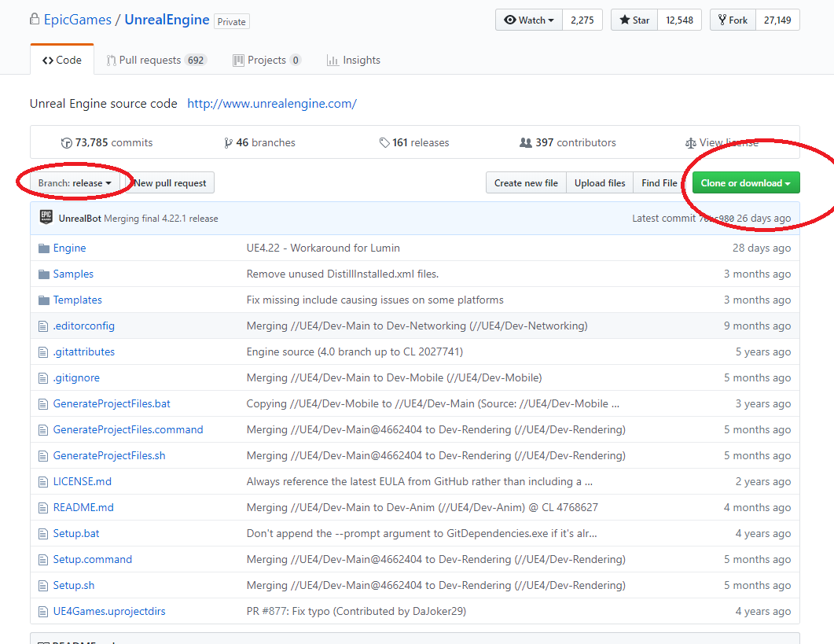Open the README.md file
Screen dimensions: 834x644
point(83,508)
